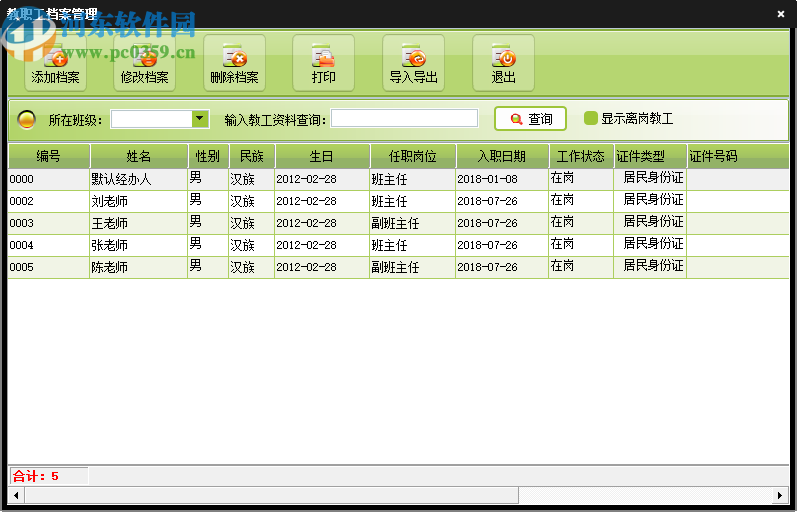The image size is (797, 512).
Task: Click the 退出 exit icon
Action: [503, 64]
